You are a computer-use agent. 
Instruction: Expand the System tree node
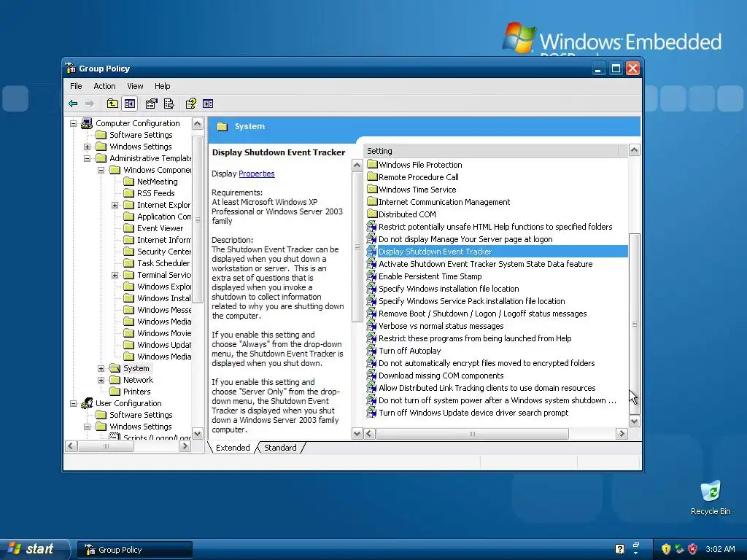(x=101, y=368)
